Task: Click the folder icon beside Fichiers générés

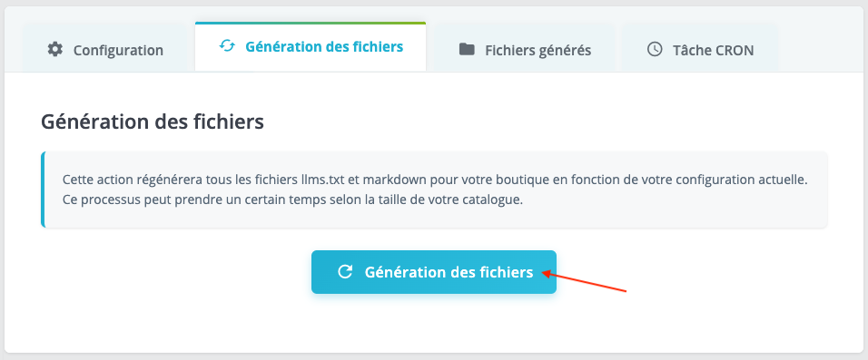Action: pyautogui.click(x=468, y=49)
